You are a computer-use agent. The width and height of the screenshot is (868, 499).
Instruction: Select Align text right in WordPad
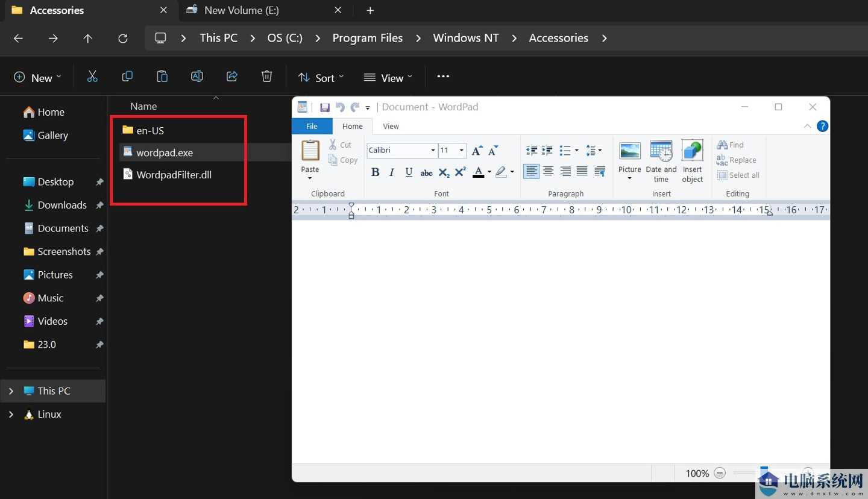(565, 172)
